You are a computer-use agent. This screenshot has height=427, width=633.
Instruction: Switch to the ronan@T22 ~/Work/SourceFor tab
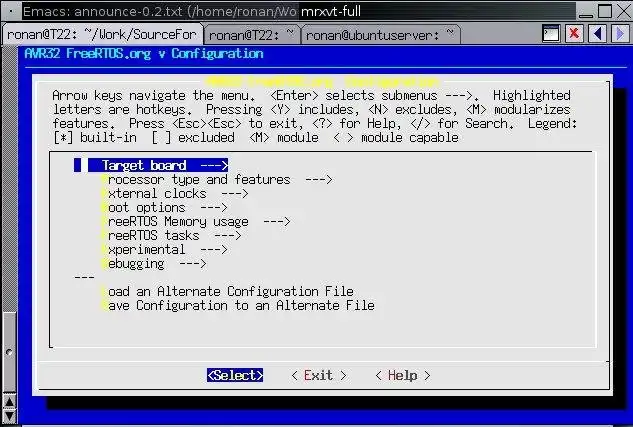(102, 34)
